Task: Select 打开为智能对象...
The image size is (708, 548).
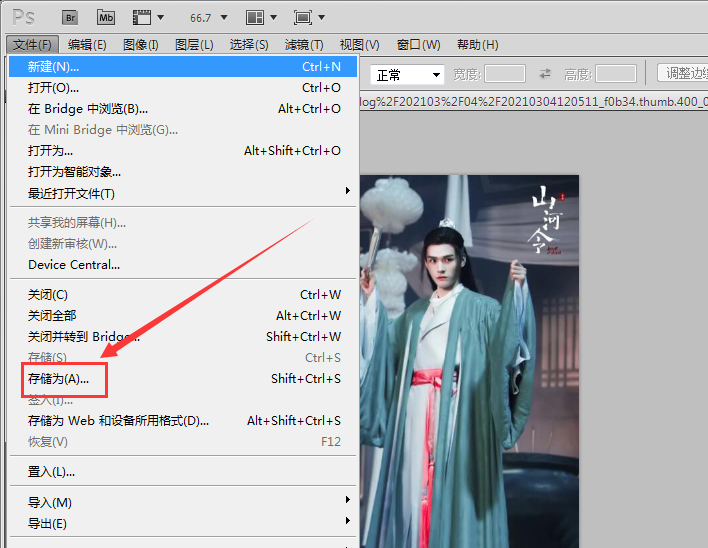Action: pyautogui.click(x=183, y=172)
